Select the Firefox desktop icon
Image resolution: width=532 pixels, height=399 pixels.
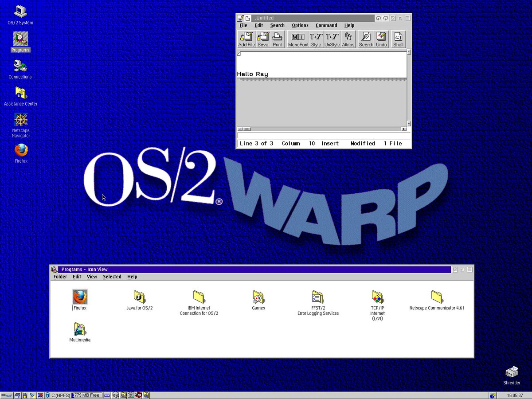click(21, 153)
